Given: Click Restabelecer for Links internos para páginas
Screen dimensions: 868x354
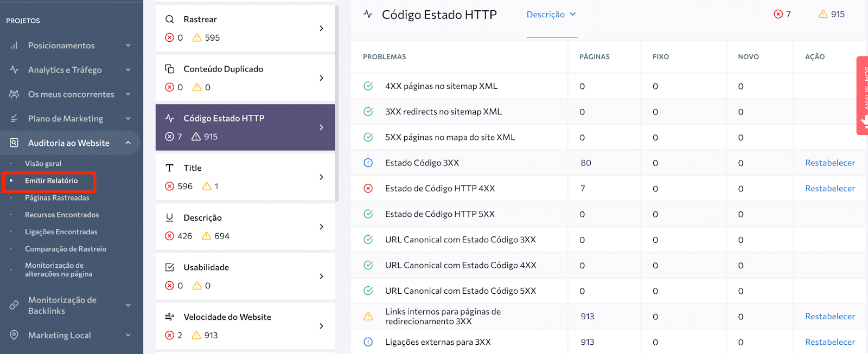Looking at the screenshot, I should pos(830,317).
